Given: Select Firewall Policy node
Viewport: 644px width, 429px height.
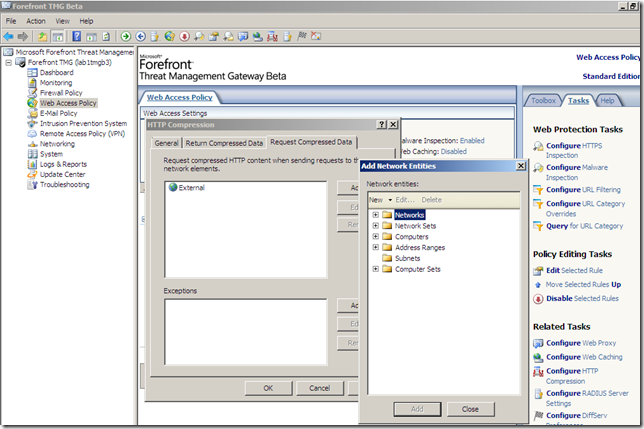Looking at the screenshot, I should tap(61, 93).
